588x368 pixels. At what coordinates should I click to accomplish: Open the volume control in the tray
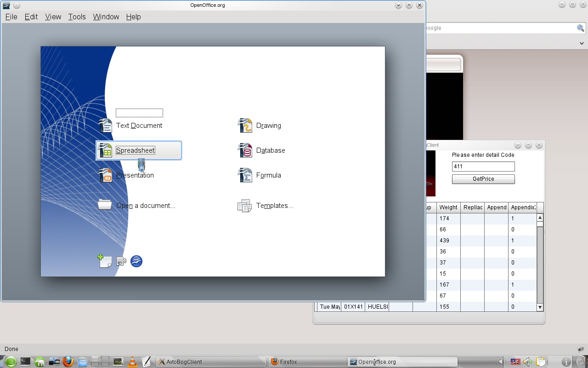coord(527,362)
